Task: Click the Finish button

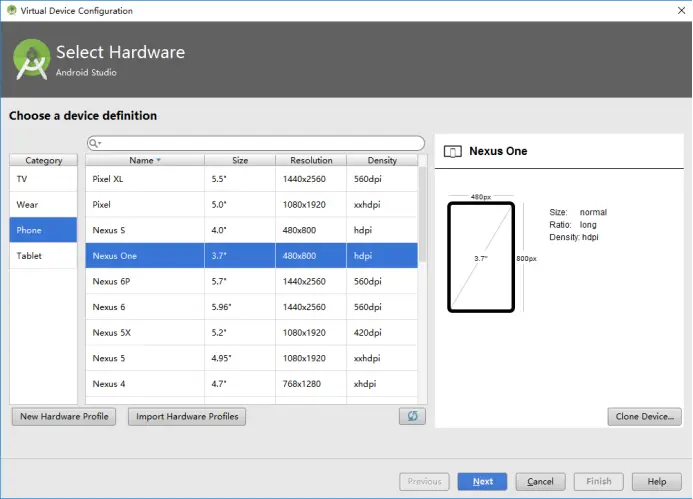Action: [x=598, y=481]
